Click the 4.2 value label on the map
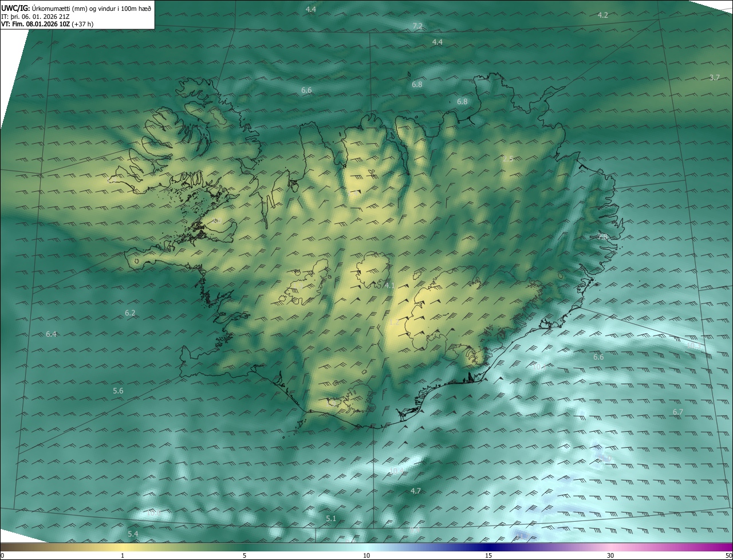 click(x=602, y=15)
